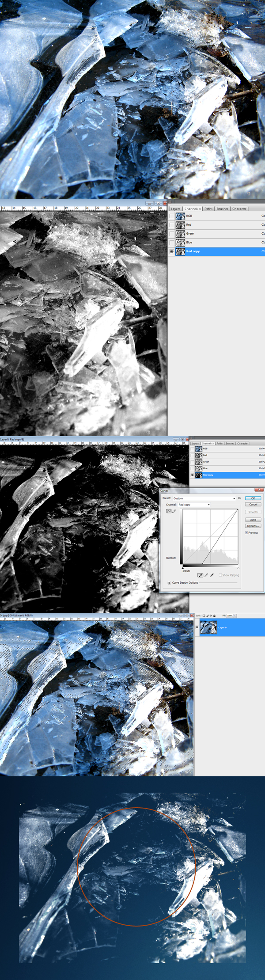Open the Channel dropdown showing Red copy
The image size is (265, 980).
click(194, 505)
